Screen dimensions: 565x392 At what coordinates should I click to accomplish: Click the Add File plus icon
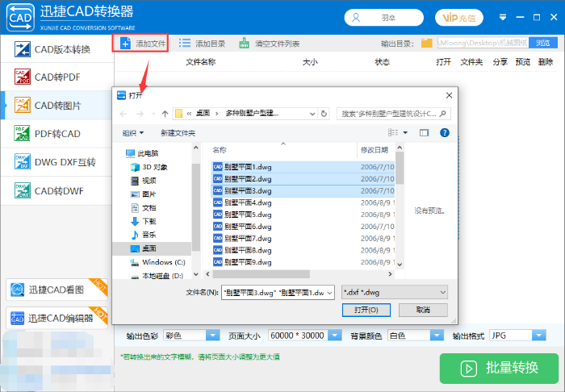125,44
